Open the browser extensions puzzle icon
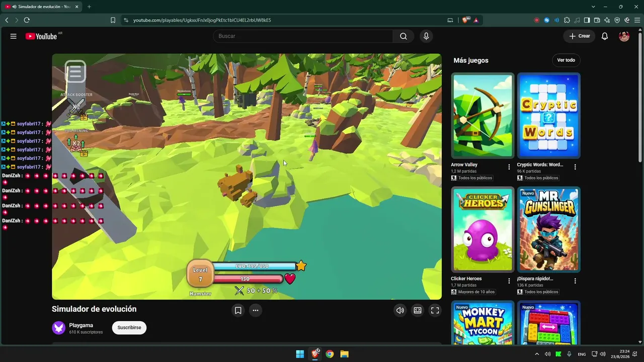The height and width of the screenshot is (362, 644). coord(567,20)
